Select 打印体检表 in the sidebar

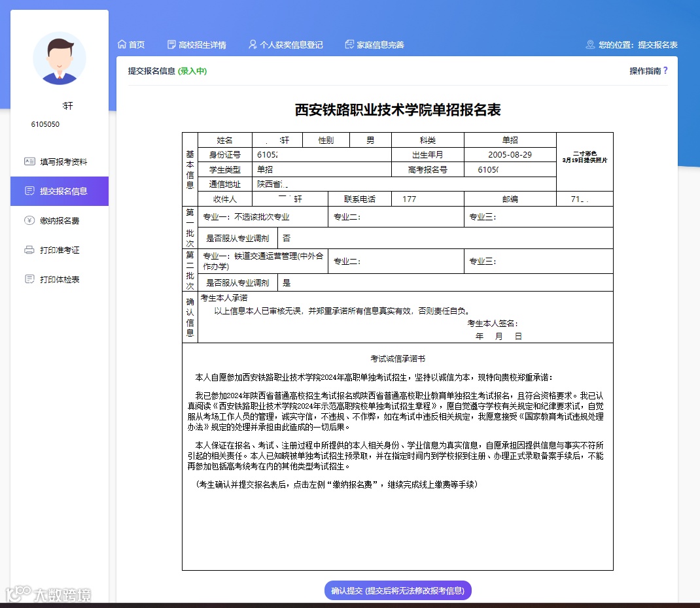60,279
